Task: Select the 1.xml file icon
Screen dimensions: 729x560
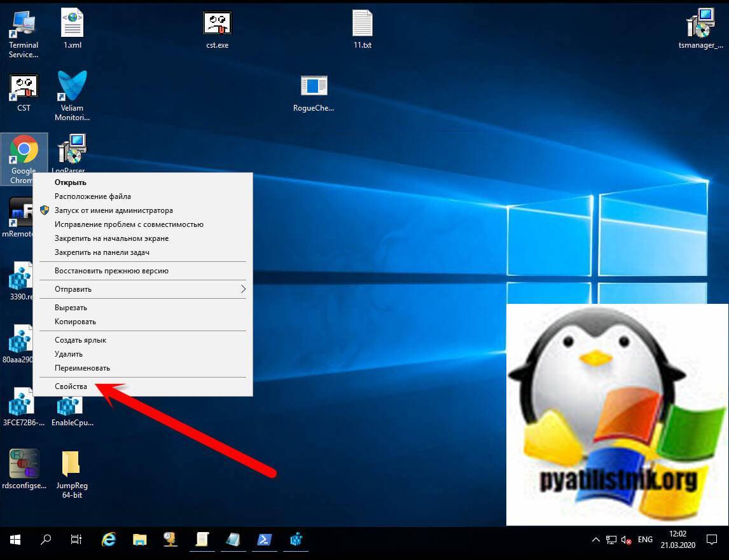Action: click(x=72, y=24)
